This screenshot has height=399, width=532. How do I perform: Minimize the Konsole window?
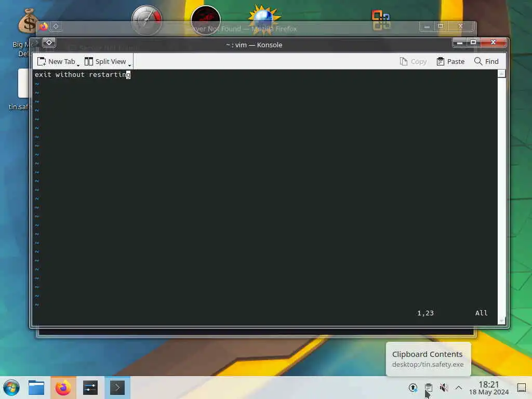(460, 43)
